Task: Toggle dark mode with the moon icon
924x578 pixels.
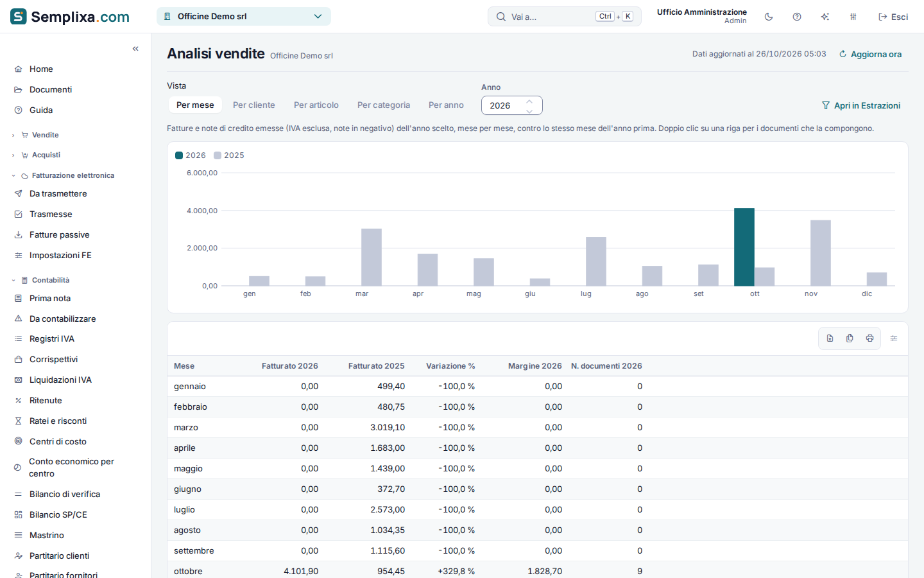Action: [x=769, y=17]
